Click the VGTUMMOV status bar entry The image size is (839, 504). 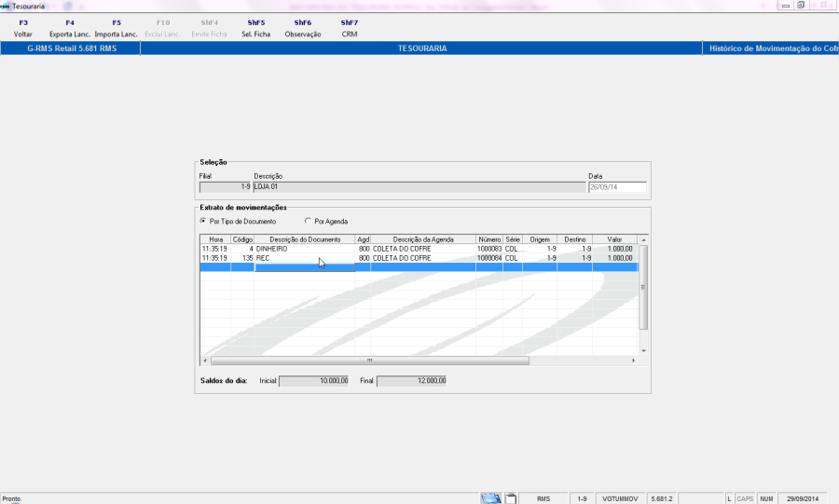click(x=620, y=498)
